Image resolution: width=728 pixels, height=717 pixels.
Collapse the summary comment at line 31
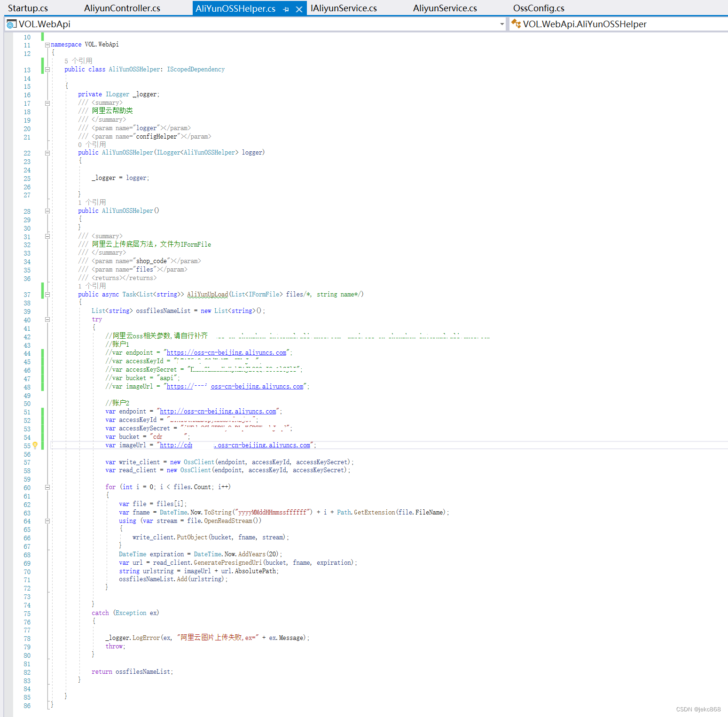(x=47, y=236)
